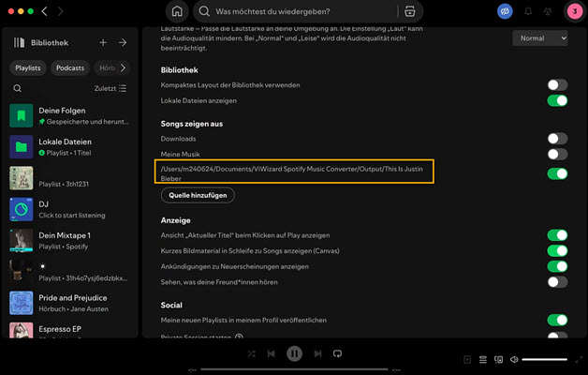Click the fullscreen icon in player bar

pos(579,360)
